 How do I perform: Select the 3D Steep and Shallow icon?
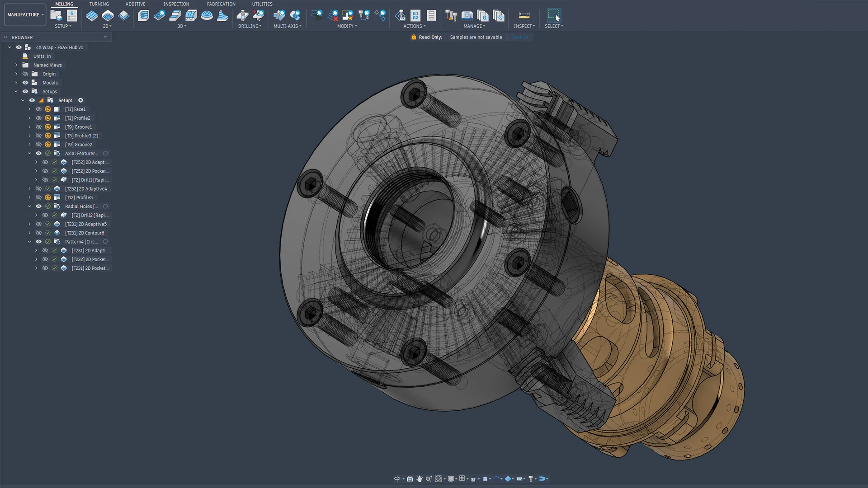175,15
